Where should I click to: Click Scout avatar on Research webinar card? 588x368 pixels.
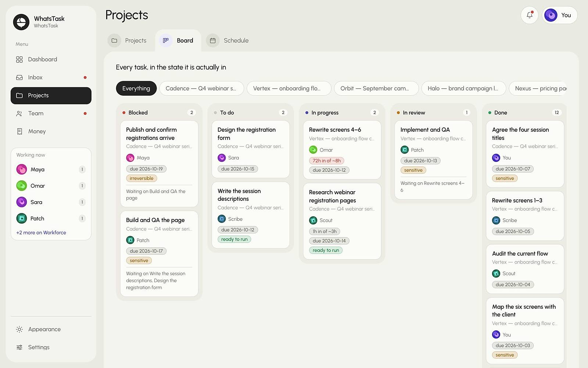(313, 220)
